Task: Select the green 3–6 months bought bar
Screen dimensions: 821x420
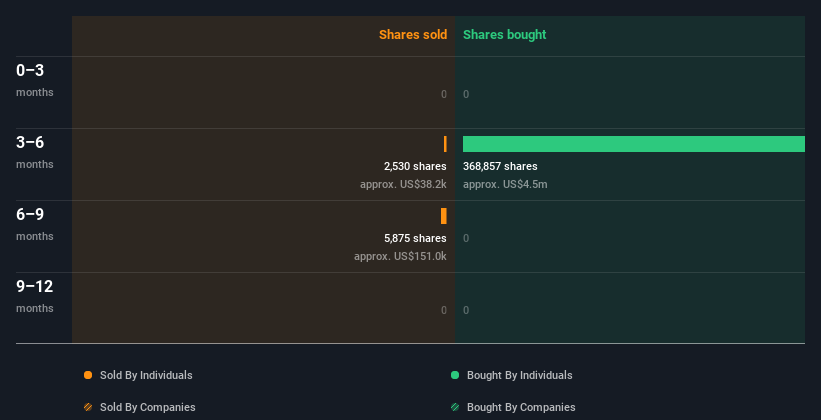Action: click(x=633, y=144)
